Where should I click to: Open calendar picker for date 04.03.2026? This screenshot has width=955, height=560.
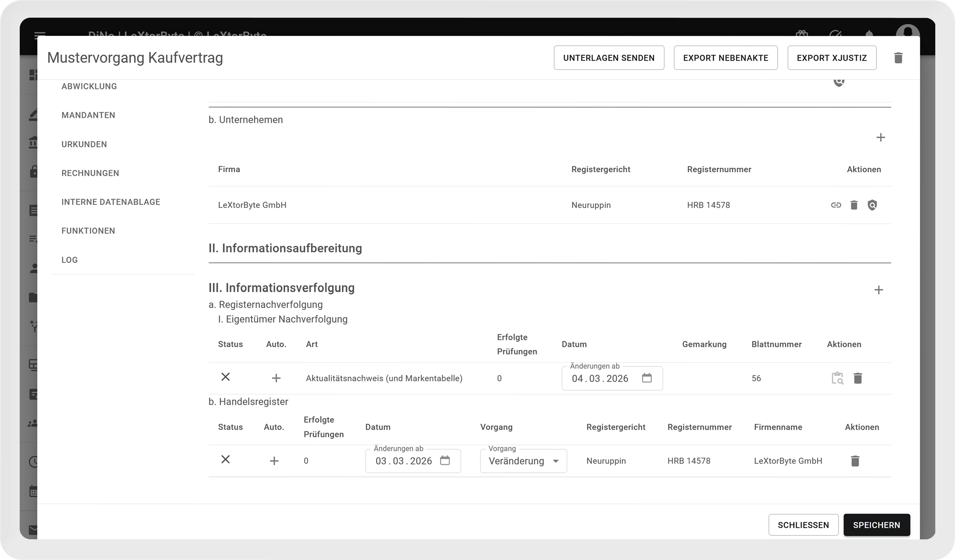coord(647,378)
